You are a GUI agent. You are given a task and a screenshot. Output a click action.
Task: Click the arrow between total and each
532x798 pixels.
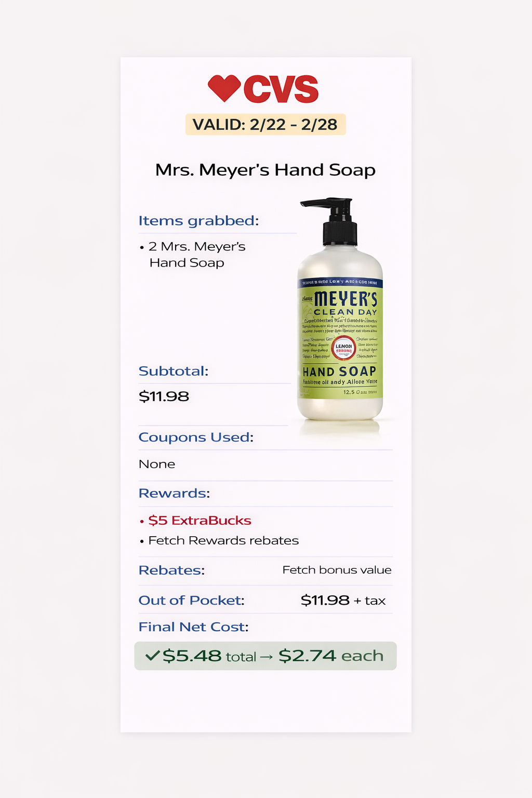[x=267, y=657]
